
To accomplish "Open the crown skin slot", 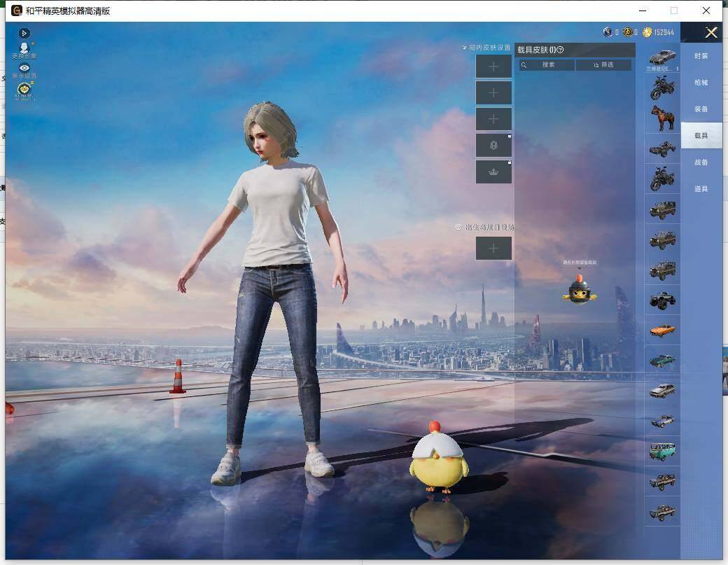I will [x=493, y=172].
